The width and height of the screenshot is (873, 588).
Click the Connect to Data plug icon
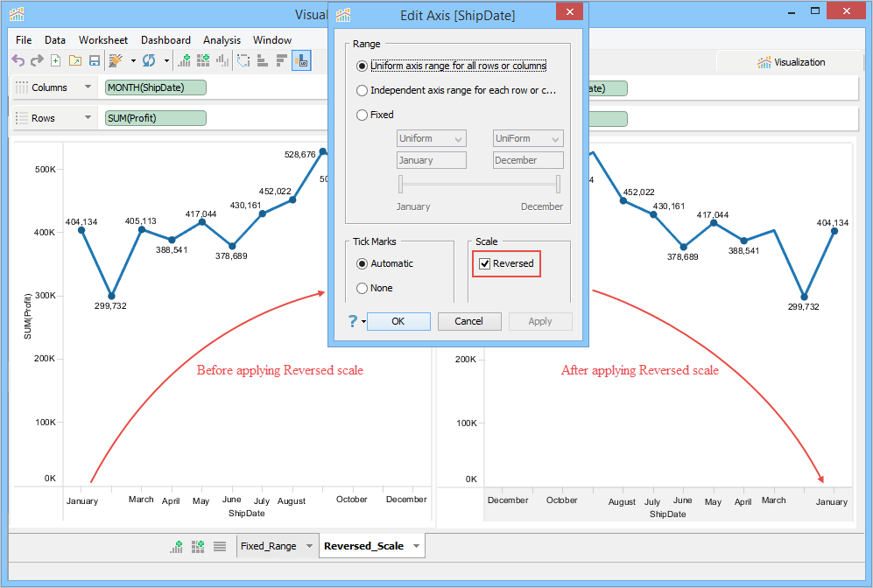pos(116,60)
